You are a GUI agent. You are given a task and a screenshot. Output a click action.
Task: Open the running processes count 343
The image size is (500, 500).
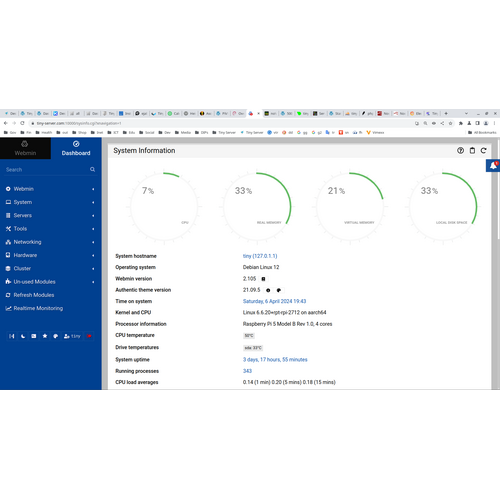(247, 371)
